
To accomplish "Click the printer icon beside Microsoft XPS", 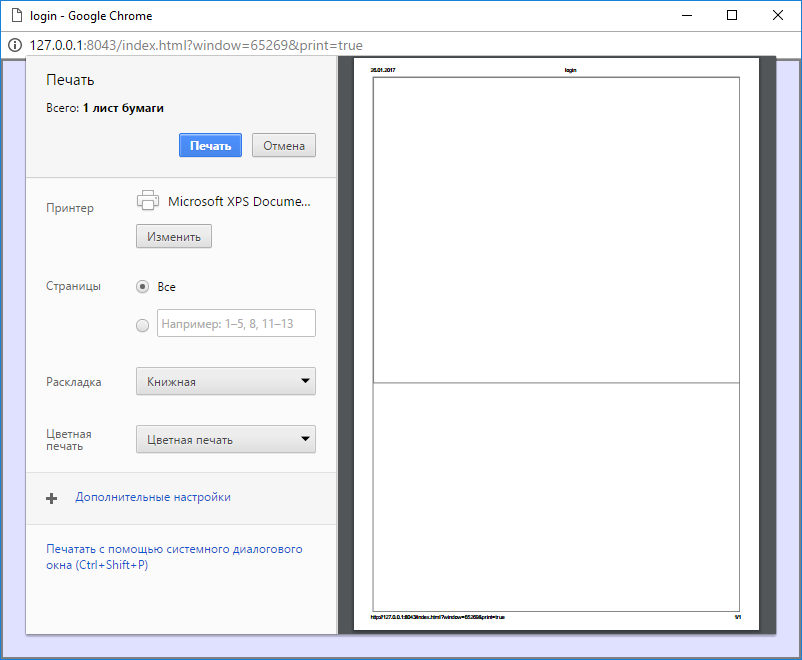I will click(x=148, y=200).
